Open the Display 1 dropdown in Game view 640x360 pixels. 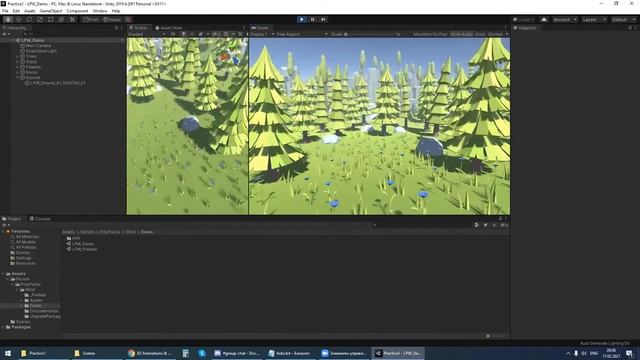pos(262,34)
